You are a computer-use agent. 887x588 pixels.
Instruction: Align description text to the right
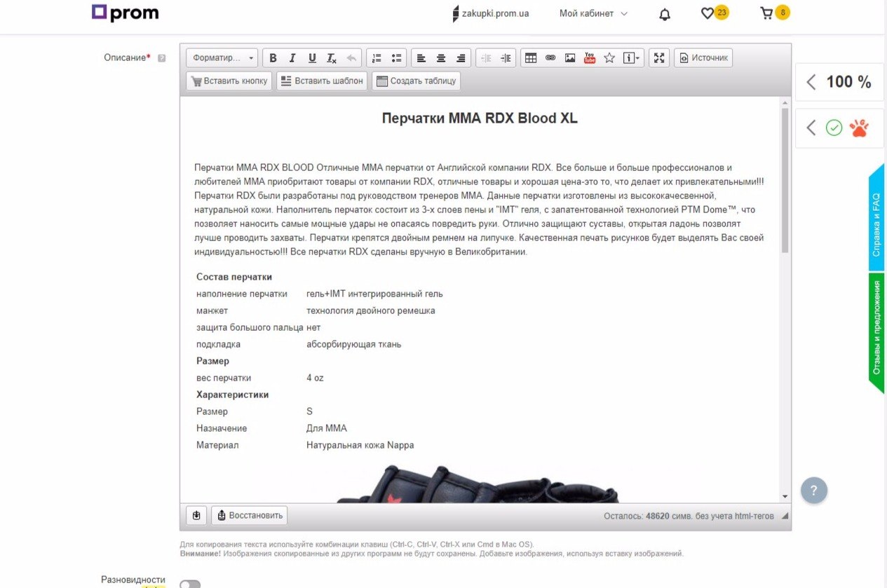(x=461, y=58)
